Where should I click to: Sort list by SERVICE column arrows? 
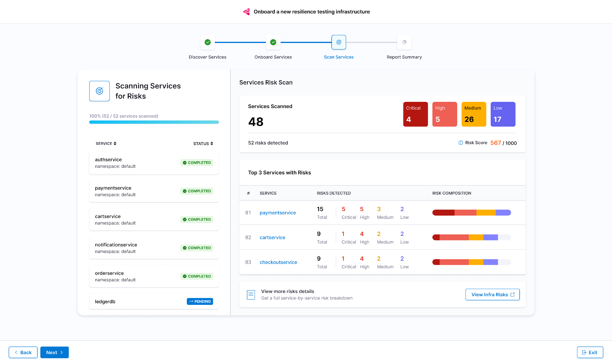pyautogui.click(x=115, y=144)
